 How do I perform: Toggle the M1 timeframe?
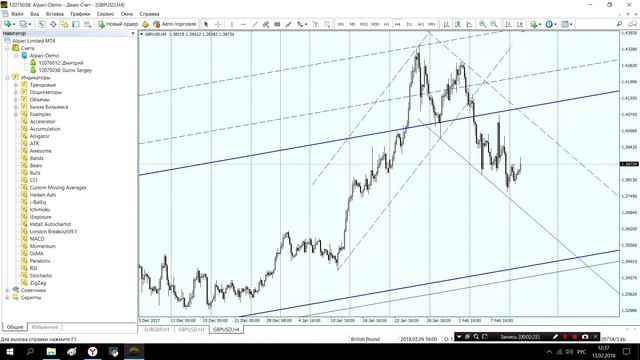(341, 24)
